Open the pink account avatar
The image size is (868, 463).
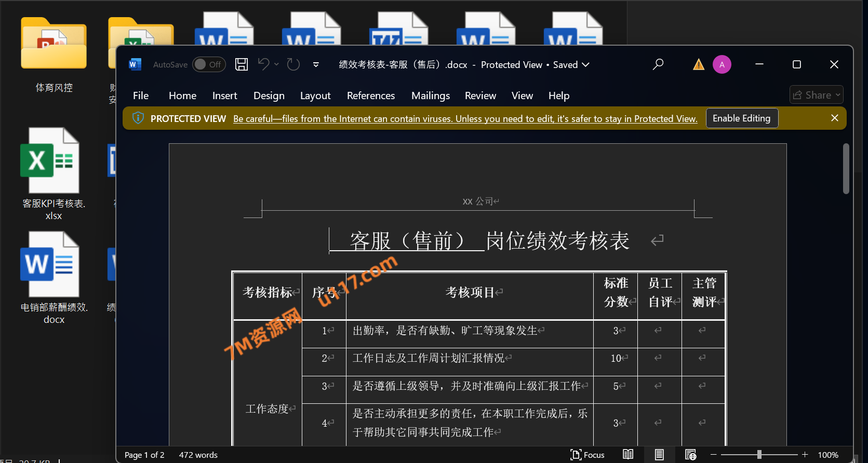[722, 64]
